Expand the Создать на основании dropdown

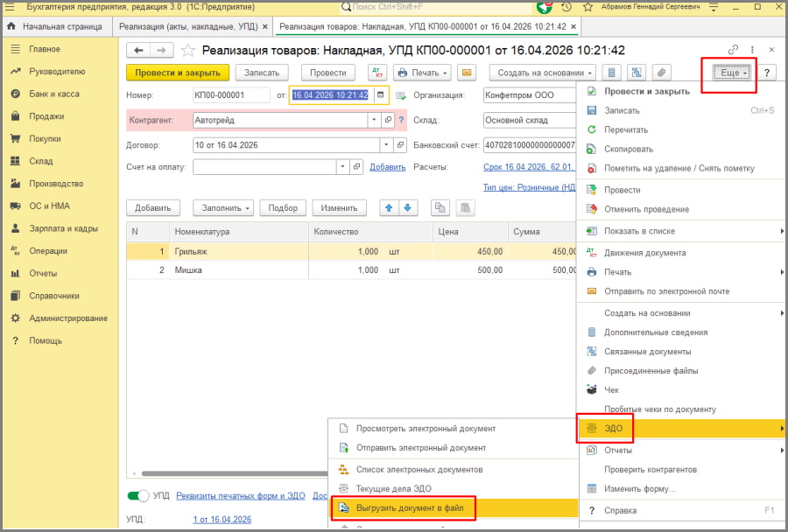[543, 73]
